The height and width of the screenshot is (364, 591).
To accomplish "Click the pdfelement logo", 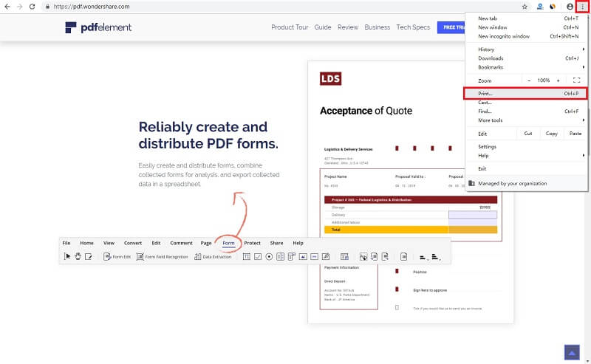I will [98, 27].
